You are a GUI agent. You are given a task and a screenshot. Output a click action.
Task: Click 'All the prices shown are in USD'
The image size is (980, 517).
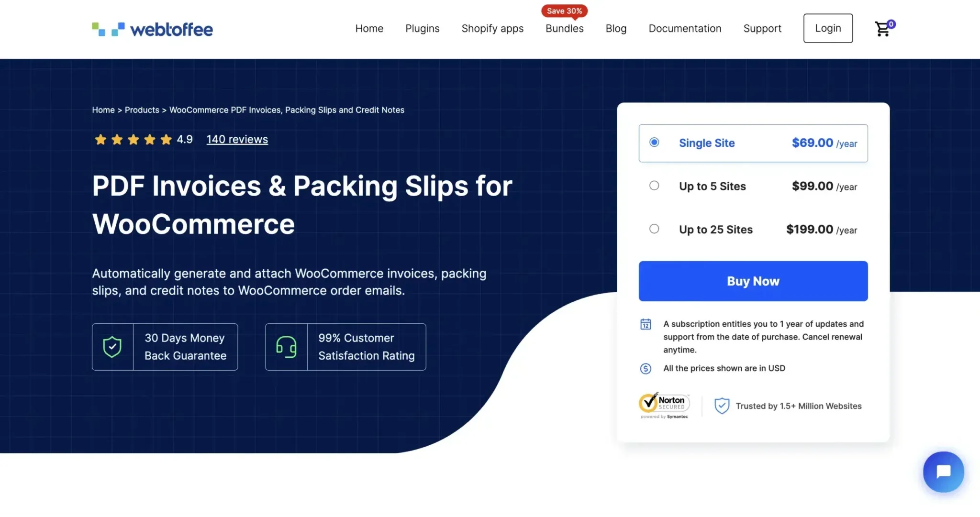tap(724, 368)
